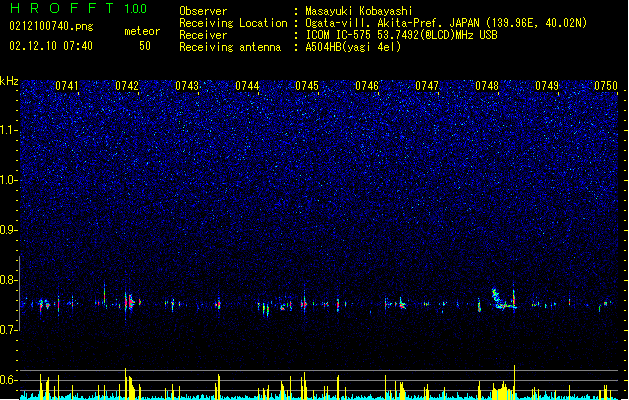
Task: Click the meteor count value 50
Action: tap(145, 46)
